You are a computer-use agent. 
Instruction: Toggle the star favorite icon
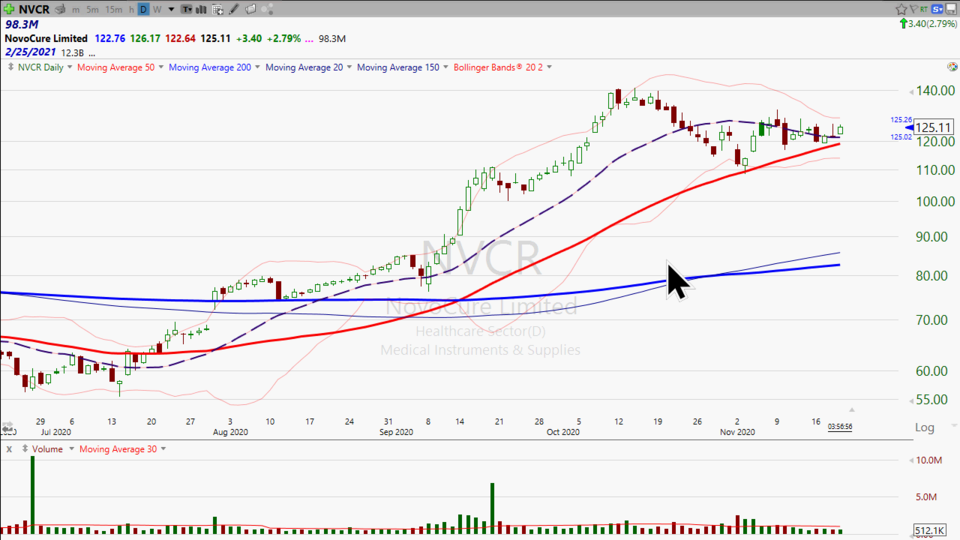click(x=901, y=9)
